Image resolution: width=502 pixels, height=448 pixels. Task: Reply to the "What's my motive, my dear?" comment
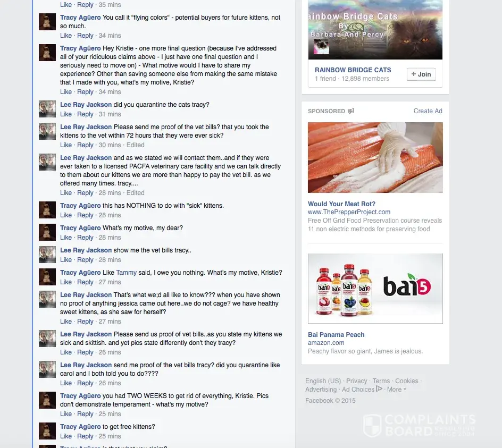click(x=85, y=238)
